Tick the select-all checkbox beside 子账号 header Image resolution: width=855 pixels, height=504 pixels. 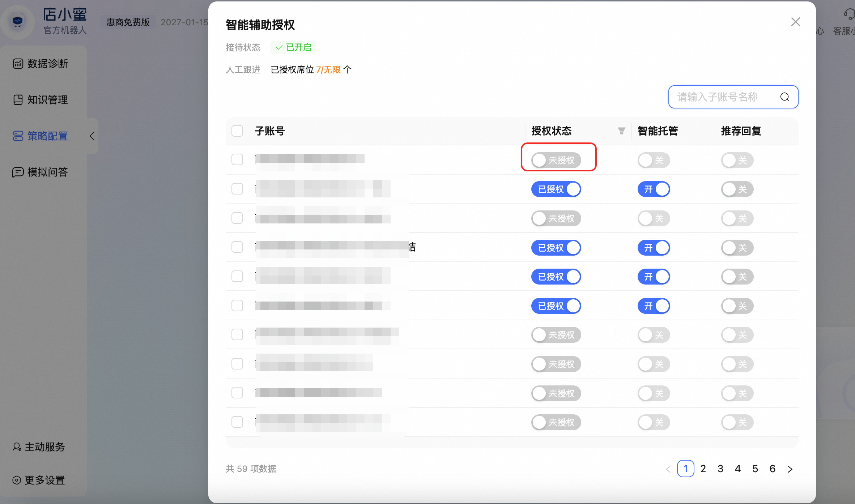[237, 131]
